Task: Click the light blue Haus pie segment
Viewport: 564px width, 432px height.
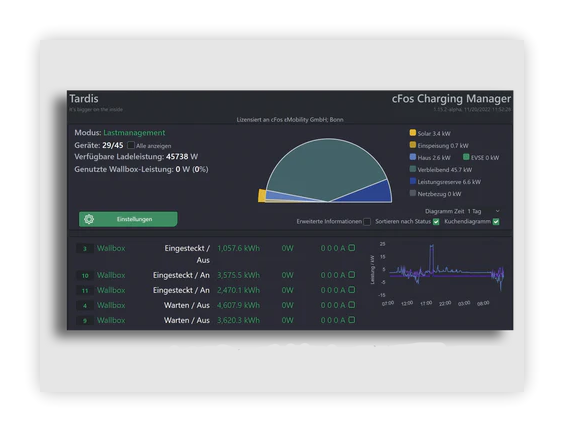Action: [x=284, y=195]
